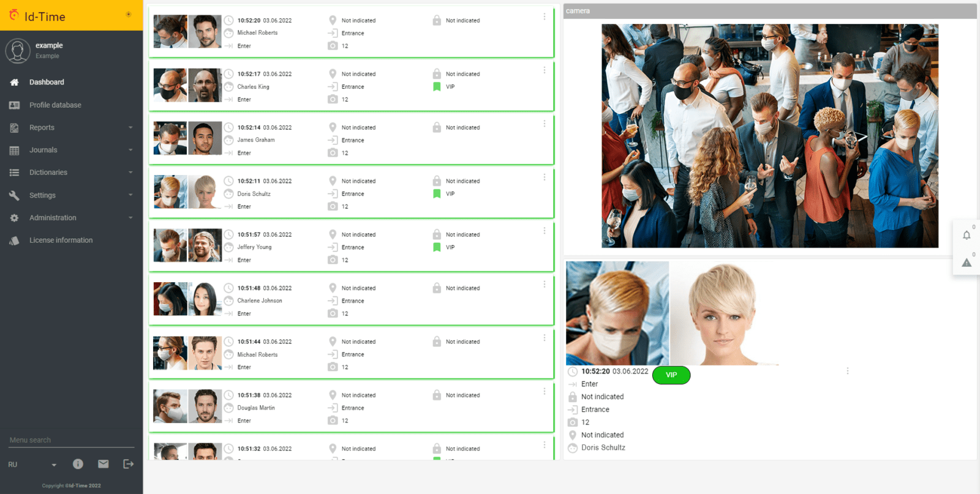Select the Dashboard menu item
The image size is (980, 494).
point(47,82)
